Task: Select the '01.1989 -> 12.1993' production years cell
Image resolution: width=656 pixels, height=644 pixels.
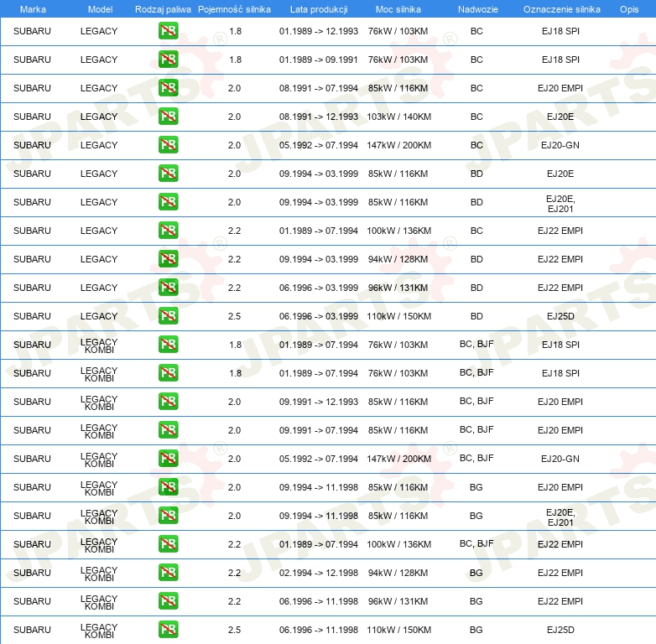Action: click(x=319, y=31)
